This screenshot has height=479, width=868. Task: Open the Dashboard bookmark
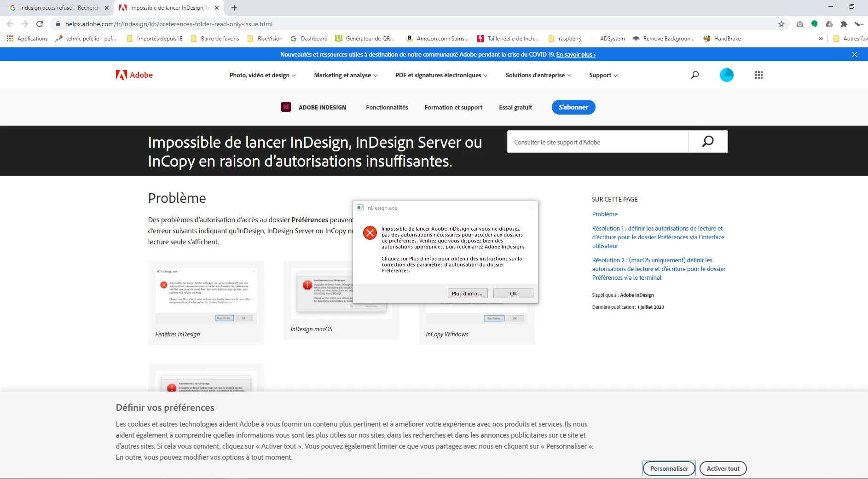click(x=309, y=39)
